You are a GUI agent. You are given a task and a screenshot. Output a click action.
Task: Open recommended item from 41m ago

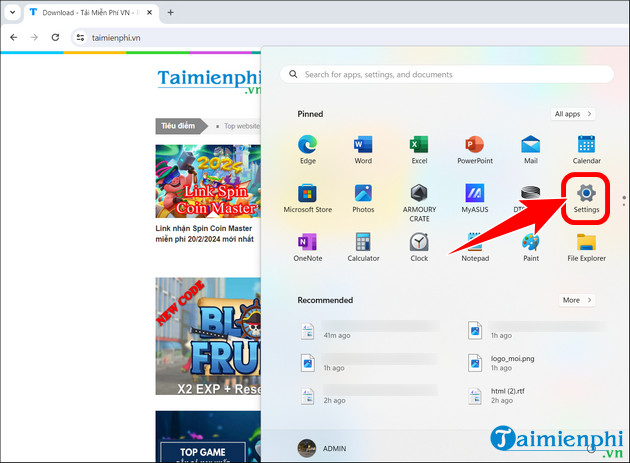368,331
